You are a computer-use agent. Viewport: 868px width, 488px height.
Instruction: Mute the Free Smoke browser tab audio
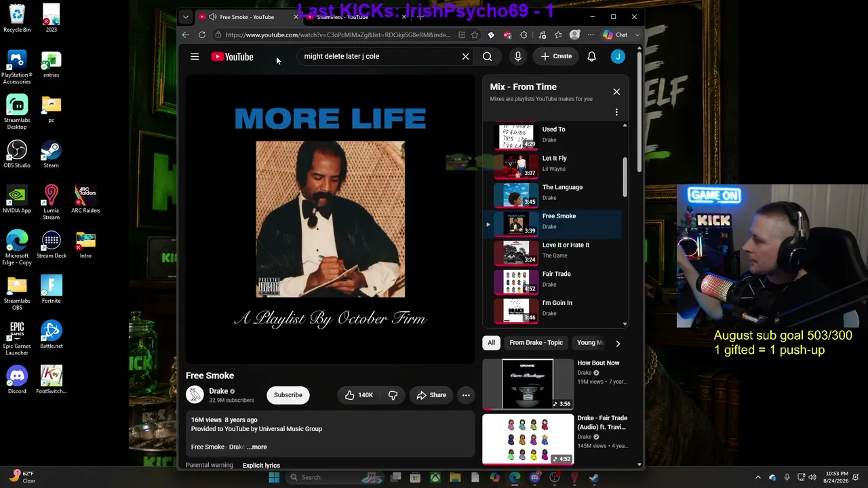click(x=213, y=17)
